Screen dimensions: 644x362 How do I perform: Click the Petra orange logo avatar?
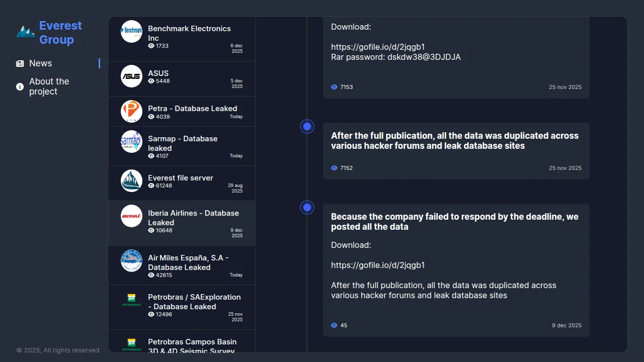tap(131, 111)
